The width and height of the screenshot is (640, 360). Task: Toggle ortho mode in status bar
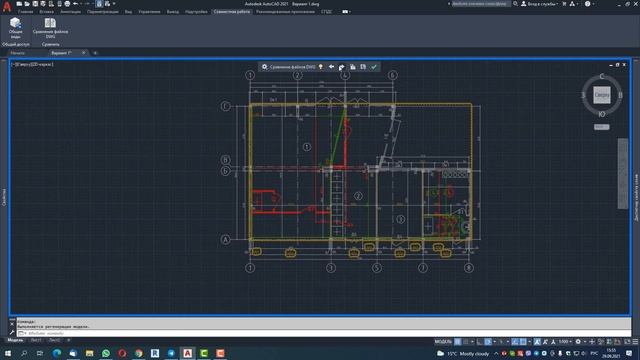(x=480, y=342)
